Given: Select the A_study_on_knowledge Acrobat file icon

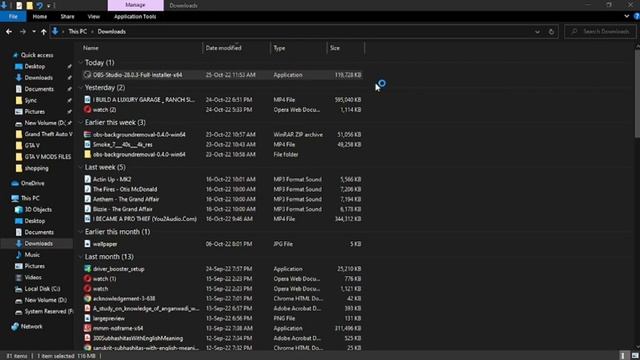Looking at the screenshot, I should pos(87,309).
